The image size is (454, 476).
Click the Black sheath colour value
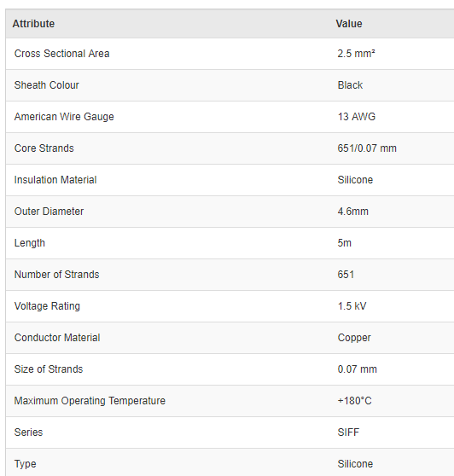[350, 85]
